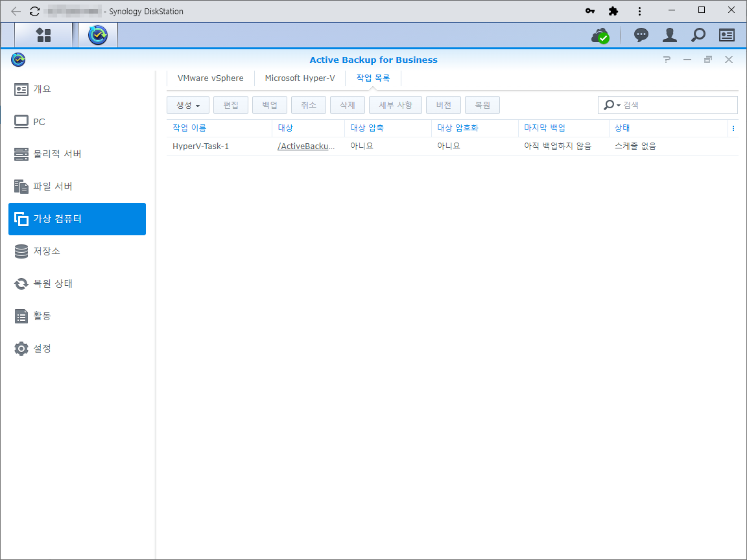Open the user account options icon
747x560 pixels.
click(670, 35)
